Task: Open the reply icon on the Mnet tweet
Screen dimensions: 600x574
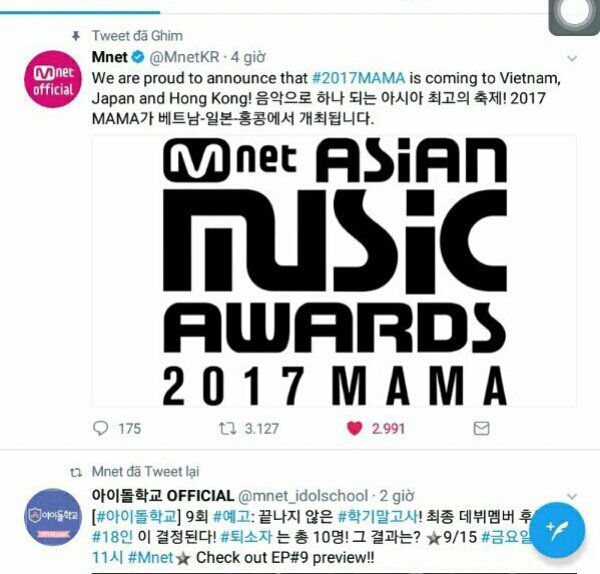Action: click(x=101, y=428)
